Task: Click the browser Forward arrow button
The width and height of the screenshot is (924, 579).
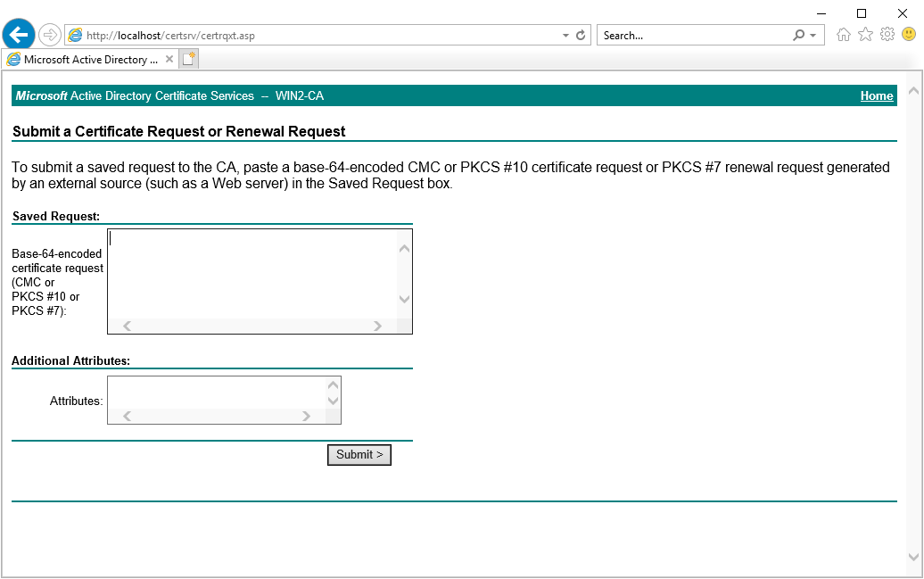Action: 50,35
